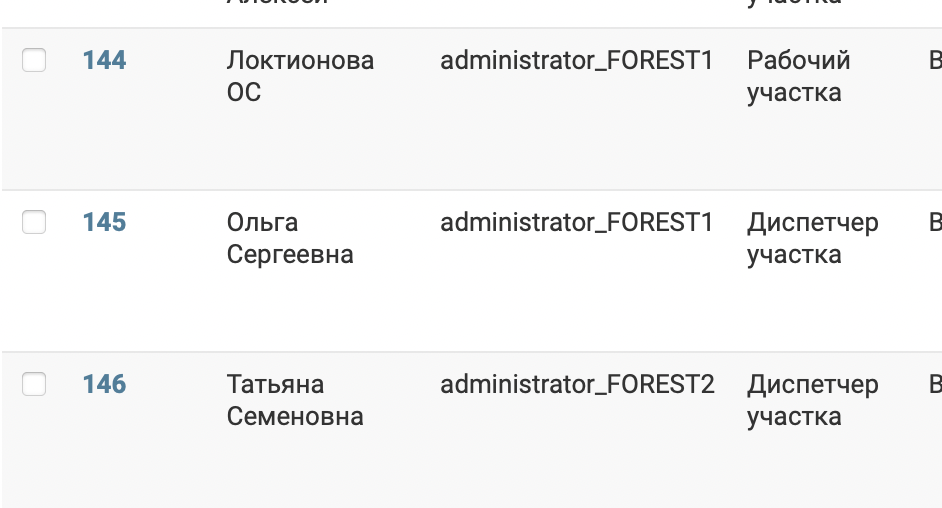Viewport: 942px width, 508px height.
Task: Click the cut-off last column in row 146
Action: click(x=935, y=385)
